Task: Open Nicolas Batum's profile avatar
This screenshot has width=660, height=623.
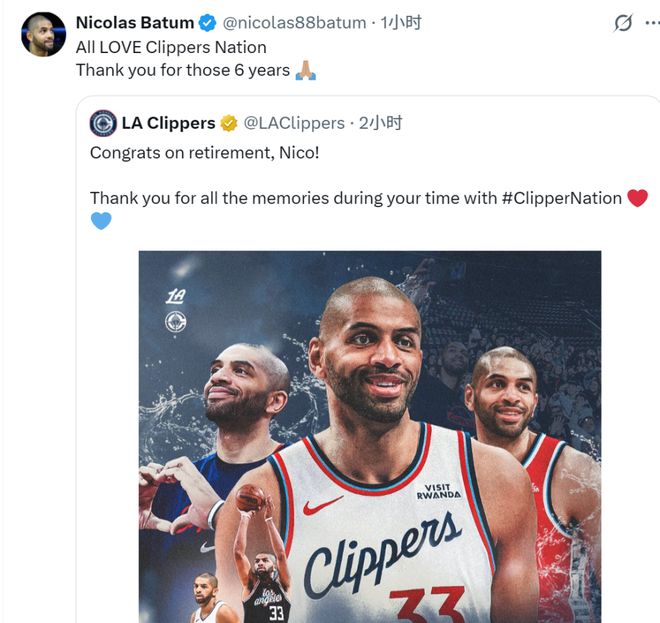Action: coord(43,34)
